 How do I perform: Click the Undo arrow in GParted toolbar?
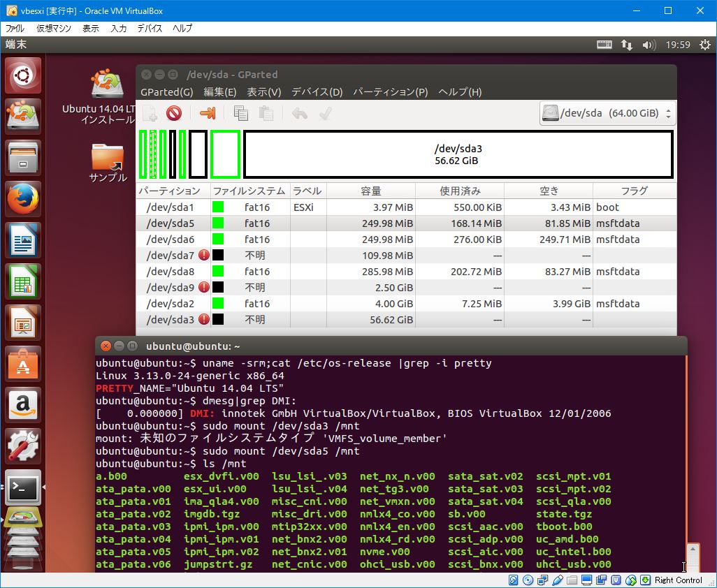[300, 113]
